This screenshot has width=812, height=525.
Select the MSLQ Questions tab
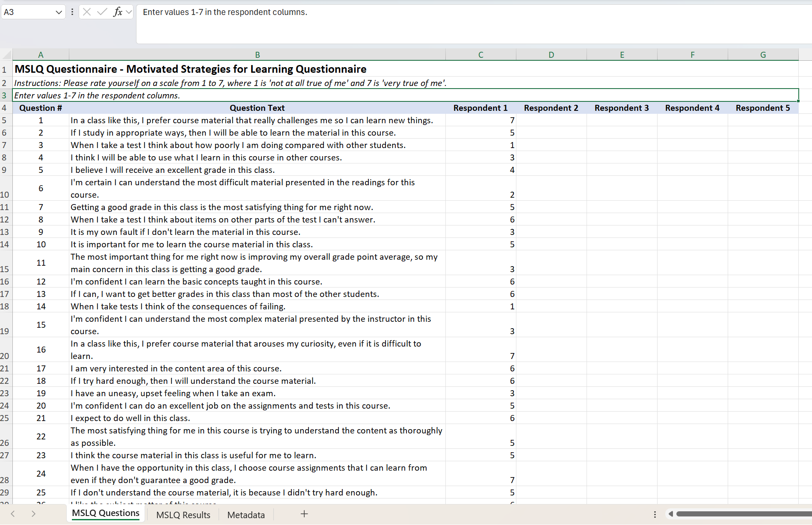coord(105,513)
